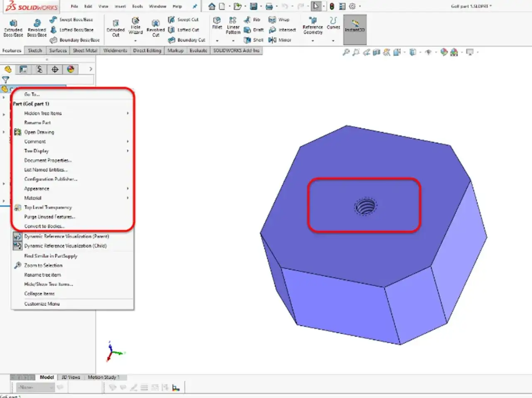The image size is (532, 398).
Task: Toggle Top Level Transparency in the context menu
Action: [x=48, y=207]
